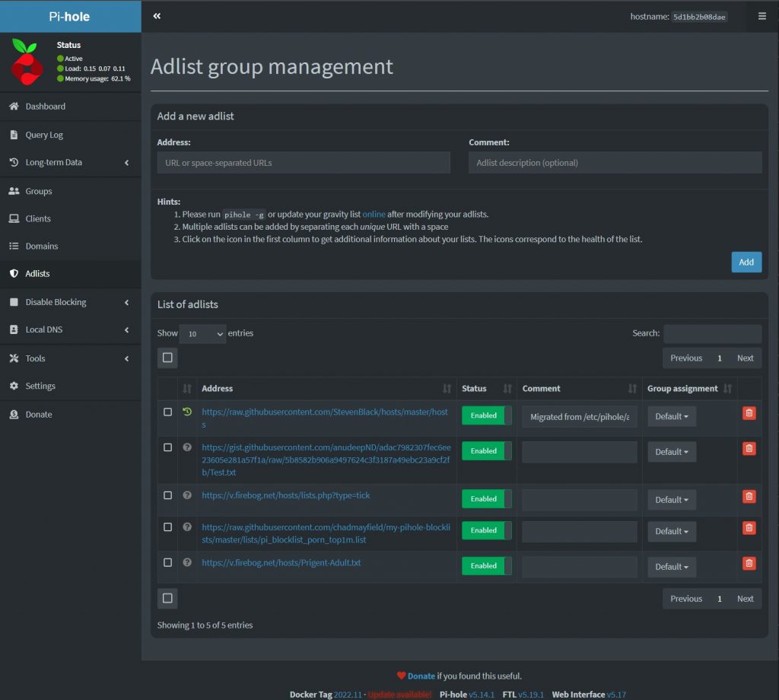
Task: Open Query Log from the sidebar
Action: point(44,135)
